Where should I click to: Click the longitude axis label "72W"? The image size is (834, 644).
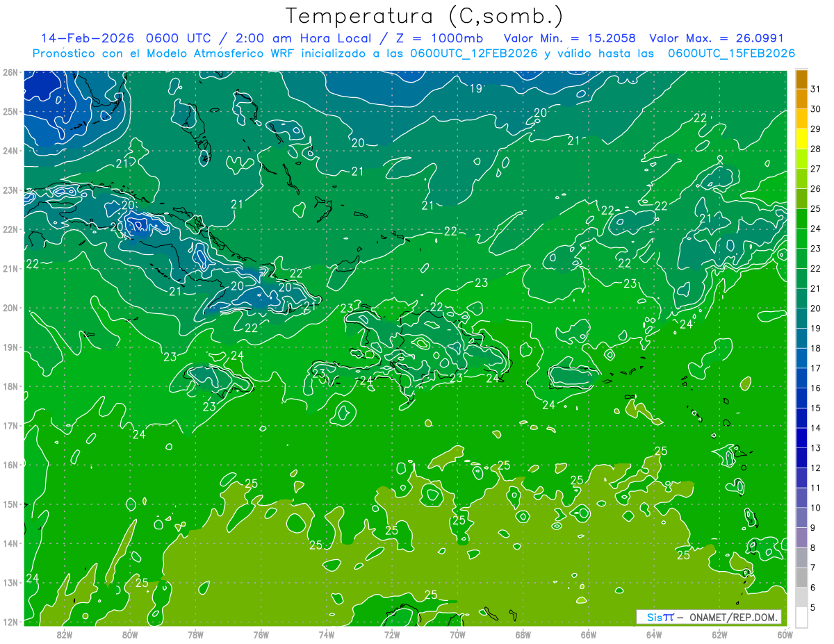(x=392, y=634)
